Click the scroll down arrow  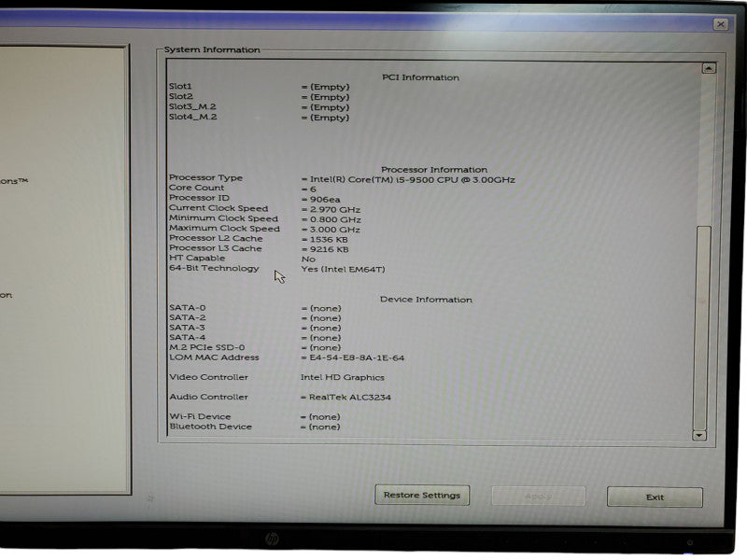pos(698,435)
